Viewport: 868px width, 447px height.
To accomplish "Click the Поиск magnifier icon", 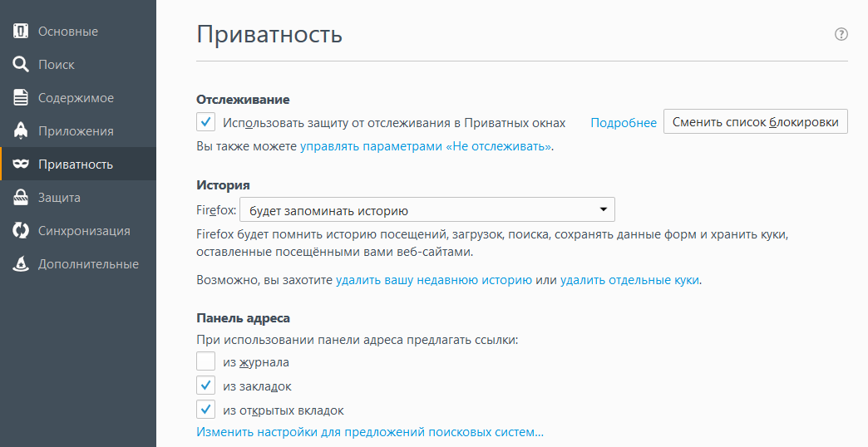I will [21, 65].
